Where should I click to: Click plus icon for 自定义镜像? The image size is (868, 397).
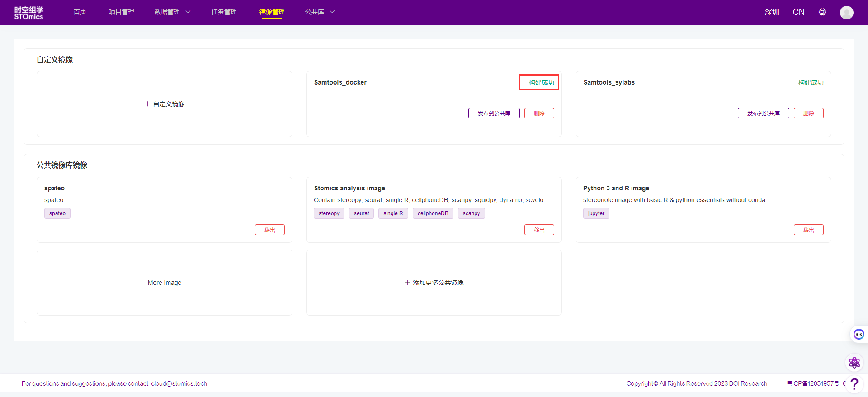147,104
